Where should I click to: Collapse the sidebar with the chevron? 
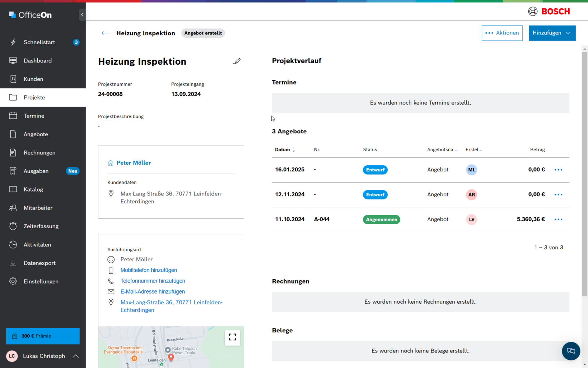coord(82,15)
